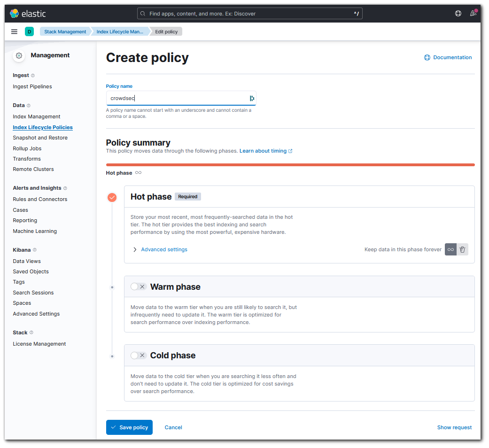Click the Elastic logo

pyautogui.click(x=28, y=14)
